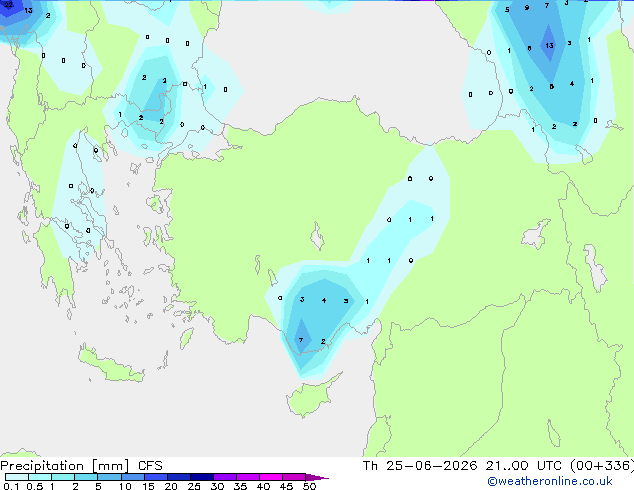Screen dimensions: 634x490
Task: Click the '7' value on Turkey's south coast
Action: pyautogui.click(x=301, y=340)
